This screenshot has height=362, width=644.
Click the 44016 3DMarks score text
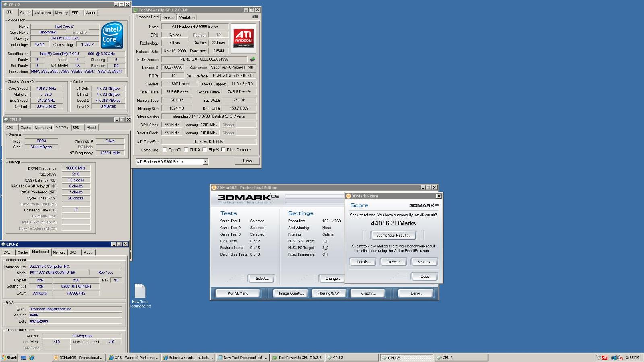click(393, 223)
